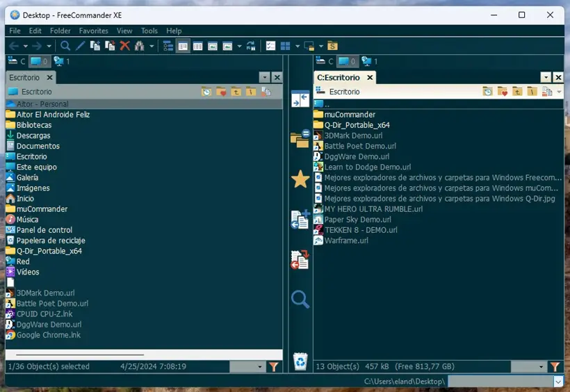Open the Back history dropdown arrow
This screenshot has width=570, height=392.
[26, 46]
